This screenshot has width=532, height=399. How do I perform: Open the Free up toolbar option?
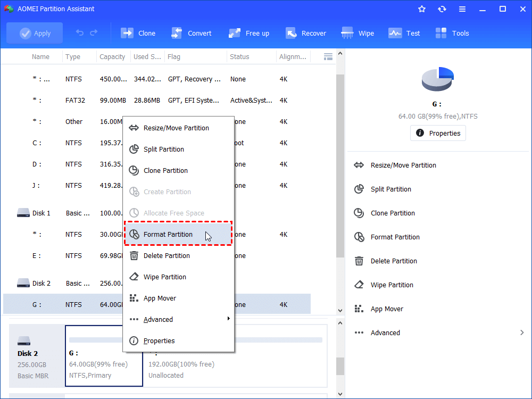coord(248,33)
